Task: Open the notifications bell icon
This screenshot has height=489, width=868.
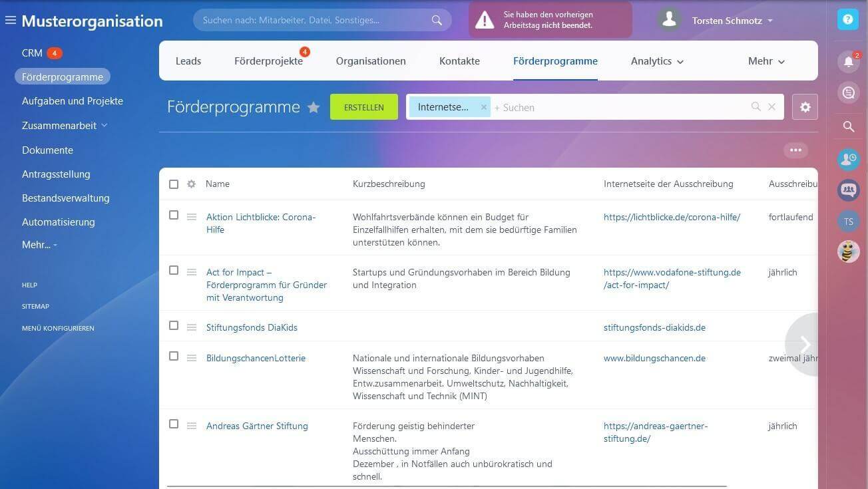Action: [848, 62]
